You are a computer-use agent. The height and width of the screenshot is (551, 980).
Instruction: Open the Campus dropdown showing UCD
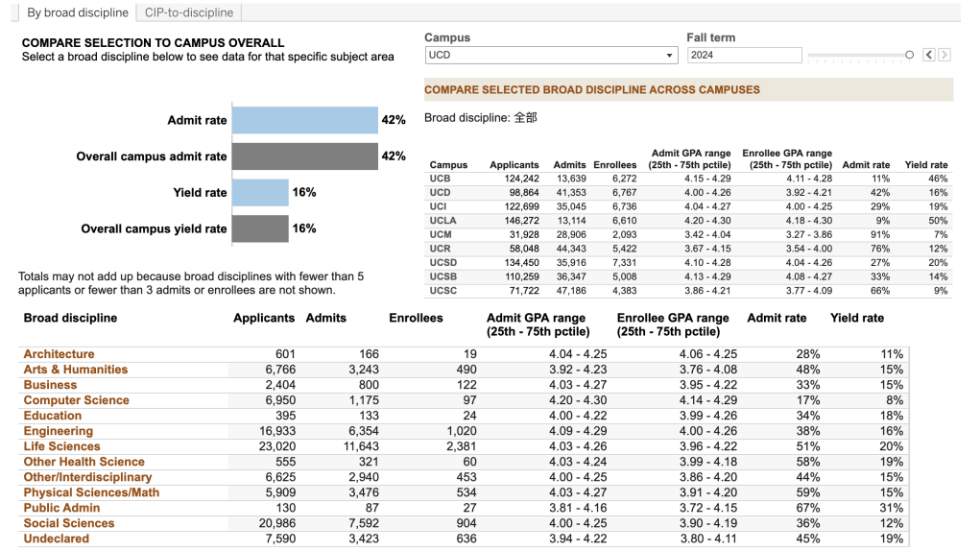click(551, 56)
